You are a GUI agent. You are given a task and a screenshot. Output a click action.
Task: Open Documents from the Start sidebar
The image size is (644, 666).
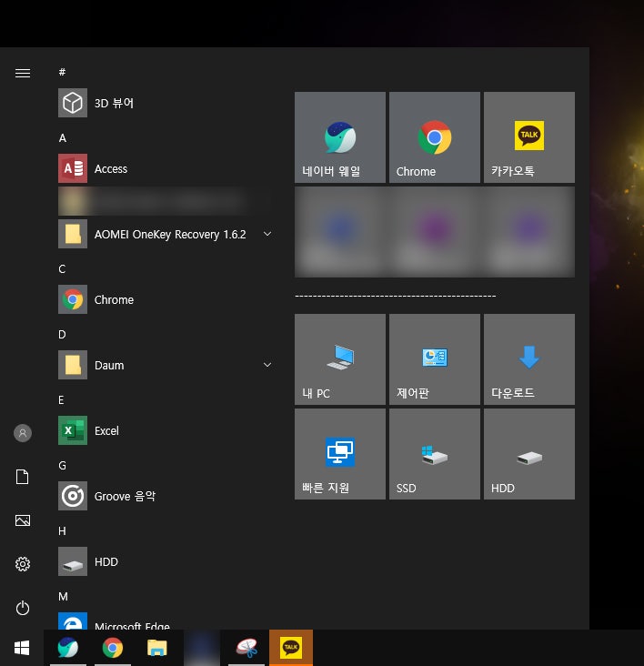(23, 477)
